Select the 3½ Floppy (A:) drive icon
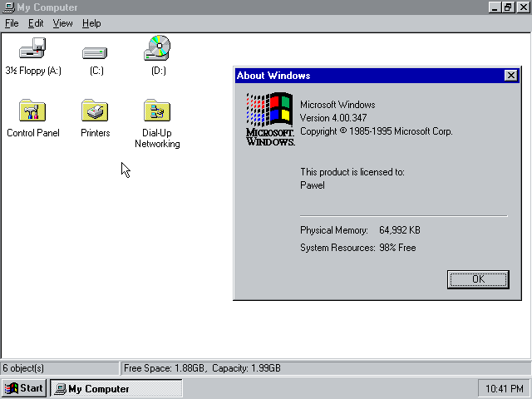 [x=32, y=48]
